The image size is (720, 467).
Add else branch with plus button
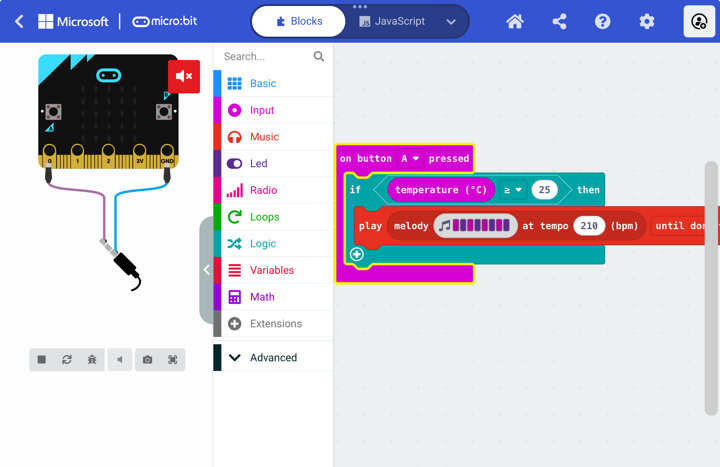356,255
